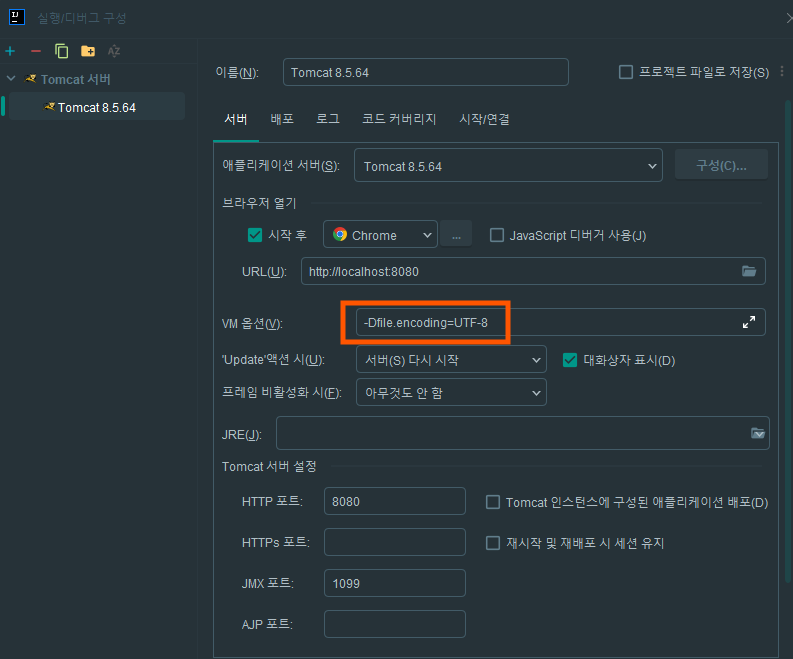This screenshot has width=793, height=659.
Task: Click the 애플리케이션 서버(S): label
Action: point(281,165)
